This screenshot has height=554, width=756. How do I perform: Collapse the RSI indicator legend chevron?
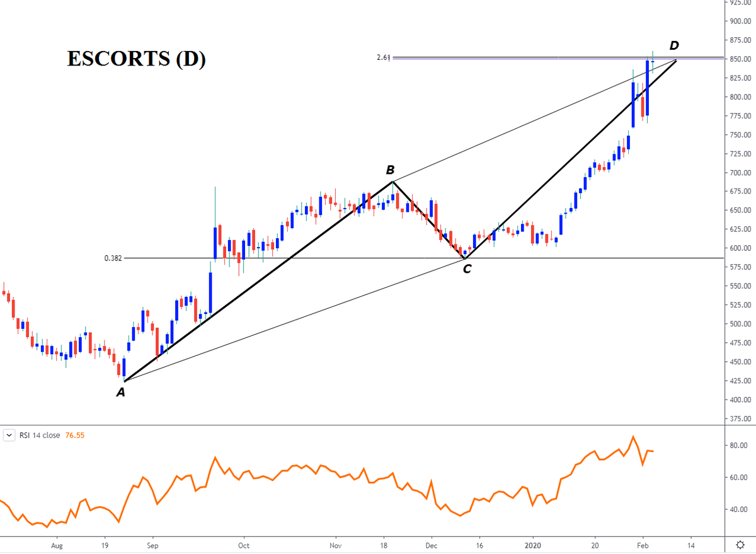9,435
